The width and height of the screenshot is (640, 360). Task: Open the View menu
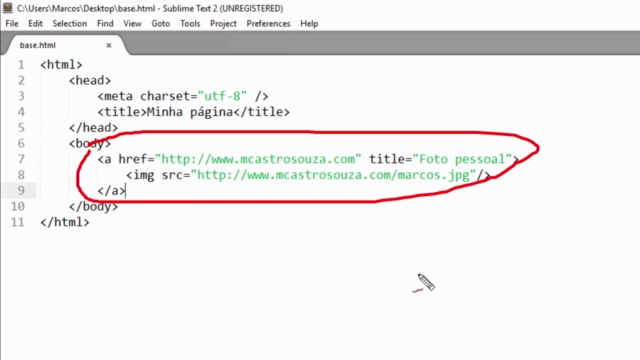[132, 24]
